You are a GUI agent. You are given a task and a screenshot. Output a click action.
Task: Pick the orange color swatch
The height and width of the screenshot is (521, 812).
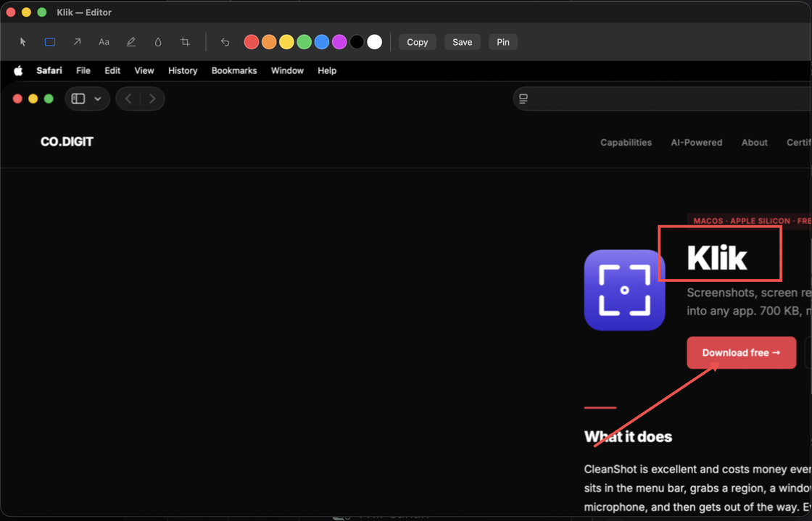pos(269,42)
